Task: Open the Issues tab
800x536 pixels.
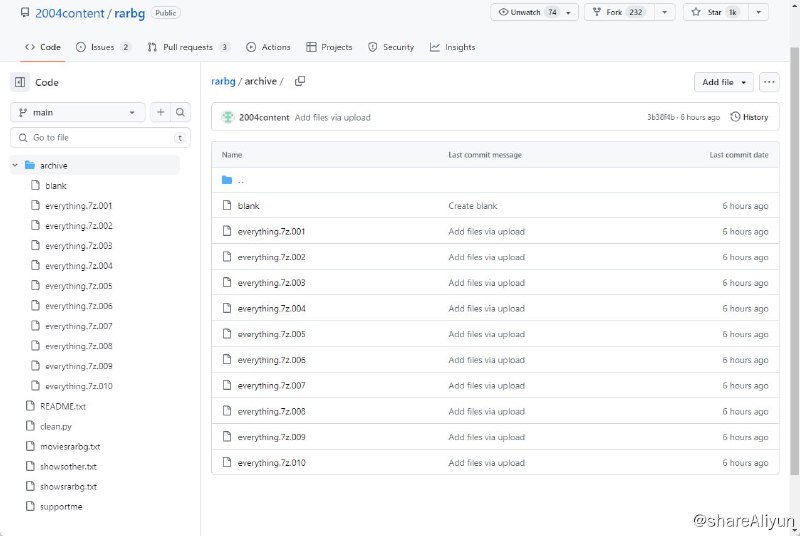Action: tap(103, 47)
